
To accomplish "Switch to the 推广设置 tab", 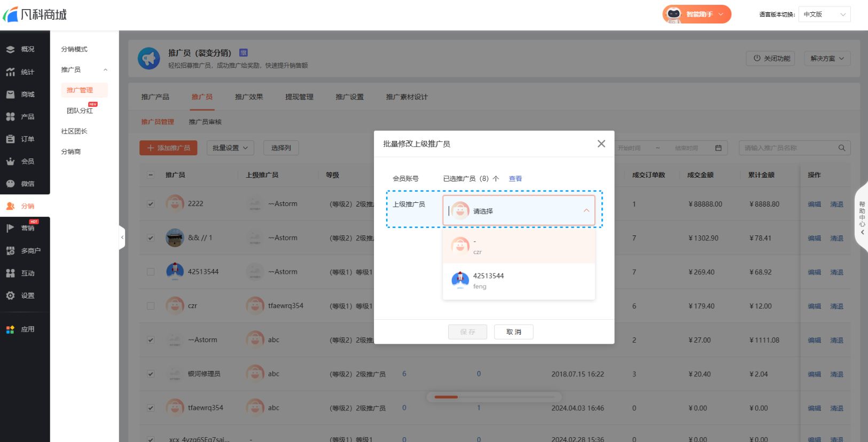I will pos(349,97).
